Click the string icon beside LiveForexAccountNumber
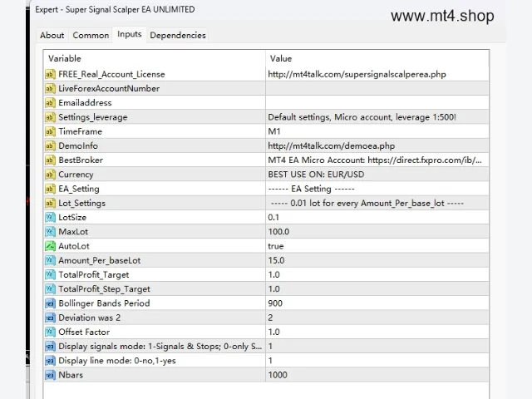Screen dimensions: 532x399 coord(50,88)
